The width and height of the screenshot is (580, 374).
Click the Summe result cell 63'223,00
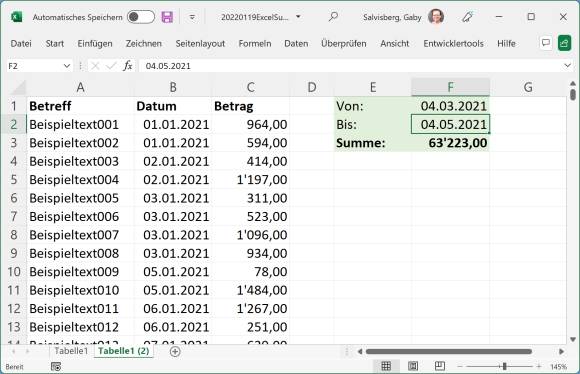point(451,143)
